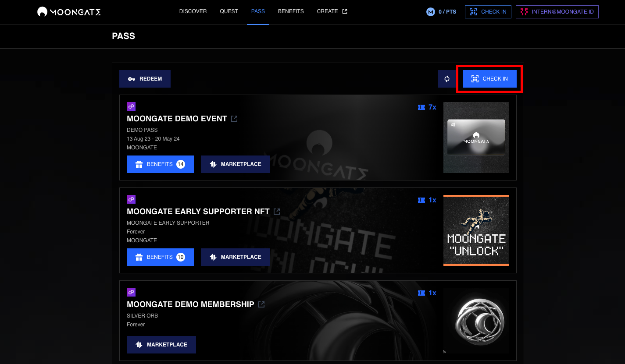Screen dimensions: 625x364
Task: Click the 1x ticket icon on Demo Membership
Action: coord(421,293)
